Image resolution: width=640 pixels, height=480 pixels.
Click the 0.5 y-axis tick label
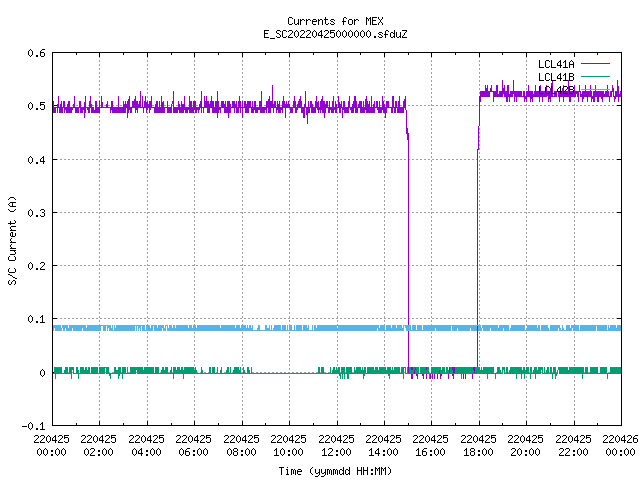(x=36, y=106)
